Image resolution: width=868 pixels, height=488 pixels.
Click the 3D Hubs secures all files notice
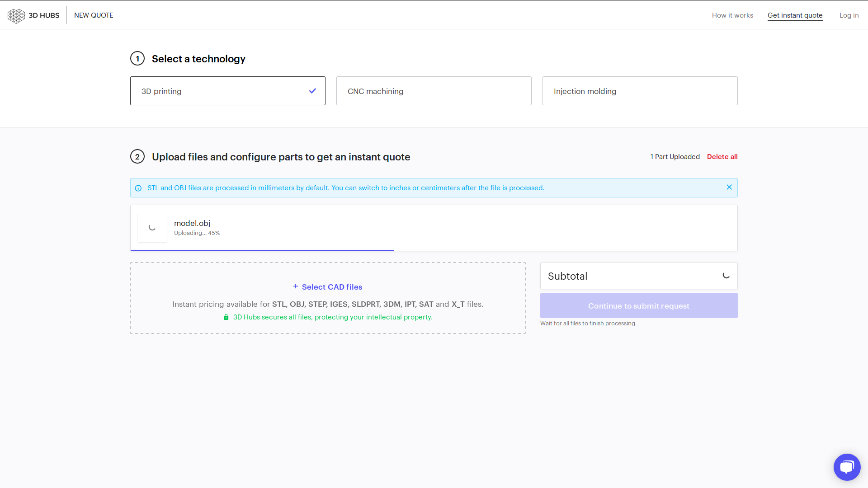click(x=333, y=317)
